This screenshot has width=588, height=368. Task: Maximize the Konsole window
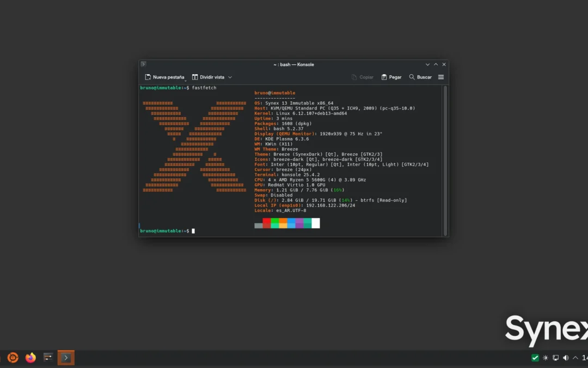pos(436,64)
